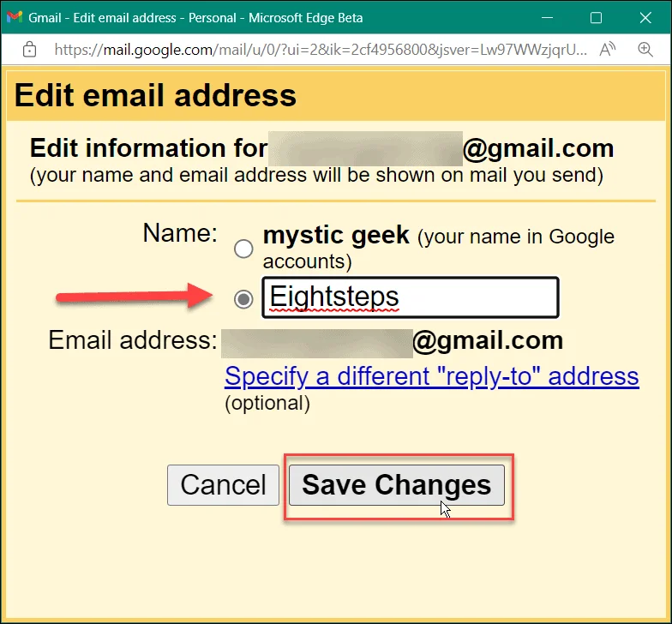The height and width of the screenshot is (624, 672).
Task: Click the 'Edit information for' heading text
Action: [x=148, y=148]
